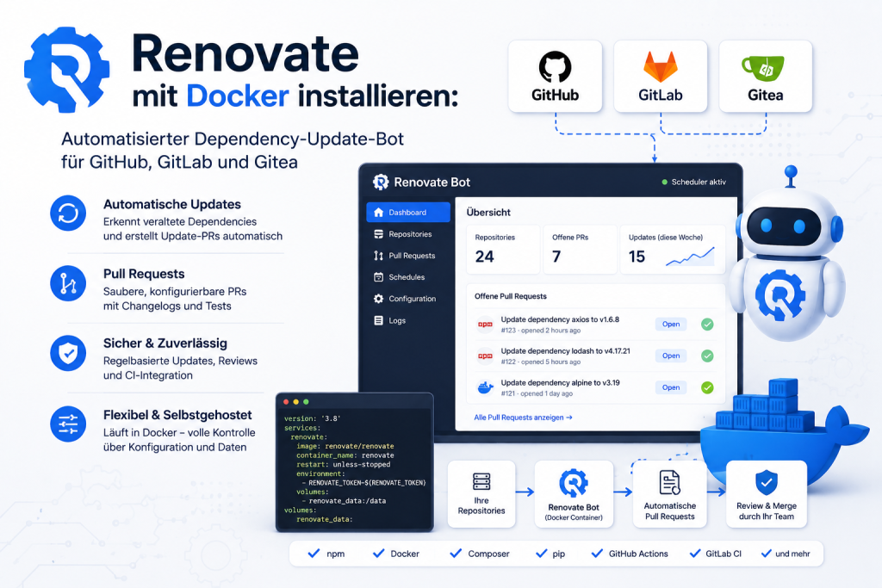Click the npm checkmark item
Image resolution: width=882 pixels, height=588 pixels.
coord(326,554)
